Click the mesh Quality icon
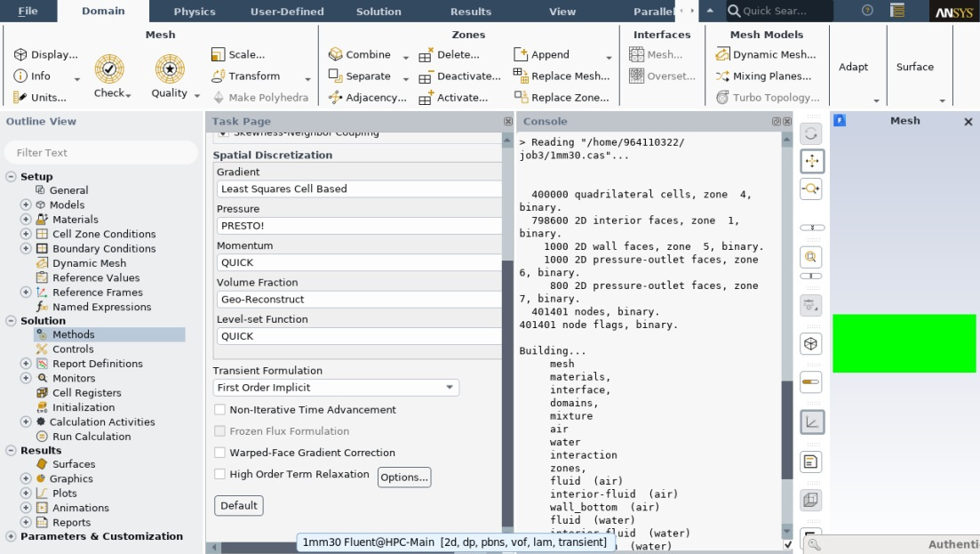980x554 pixels. (169, 69)
